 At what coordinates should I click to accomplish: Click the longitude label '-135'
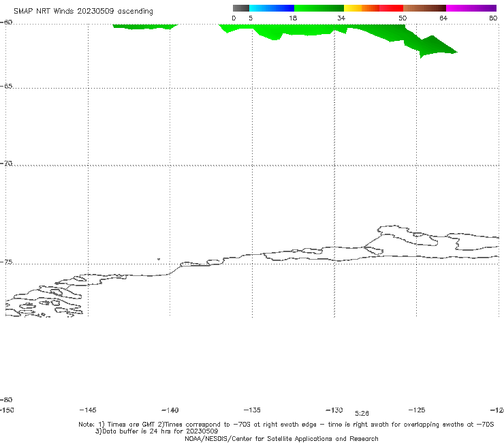(252, 410)
